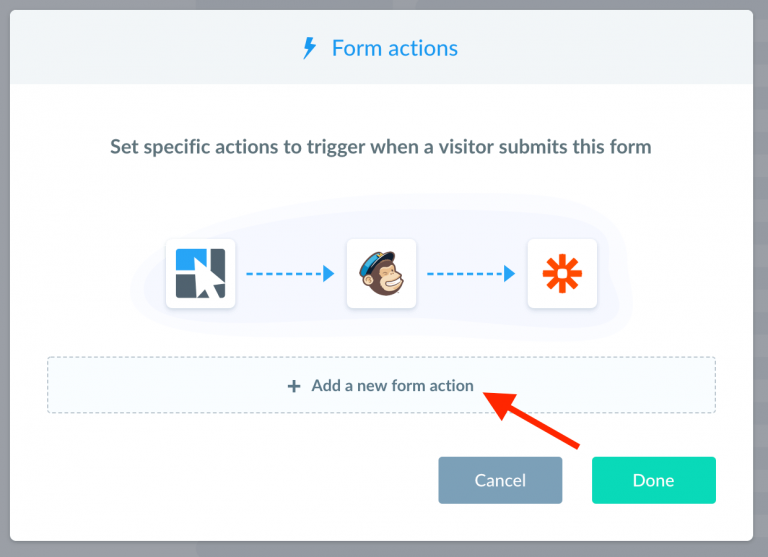Dismiss the dialog with Cancel
The height and width of the screenshot is (557, 768).
(500, 480)
